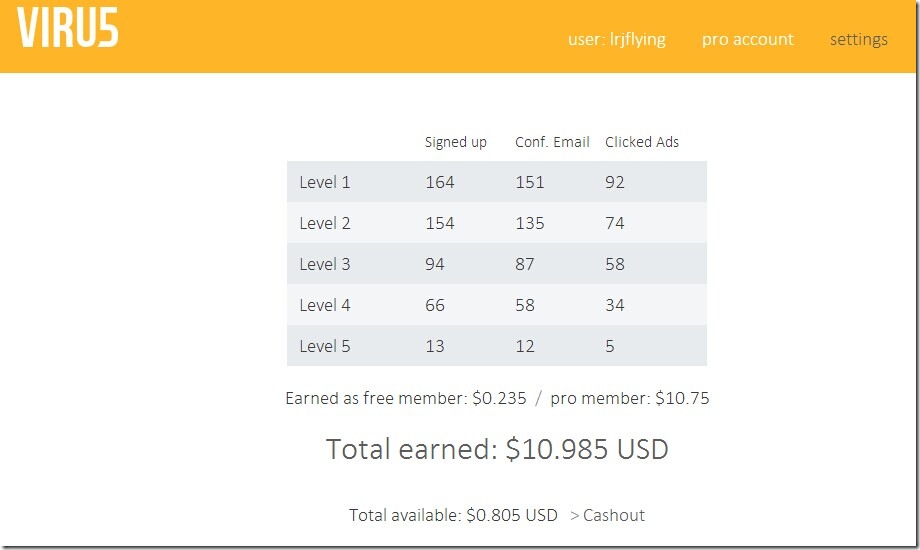The width and height of the screenshot is (920, 550).
Task: Click the Total earned $10.985 USD text
Action: click(497, 450)
